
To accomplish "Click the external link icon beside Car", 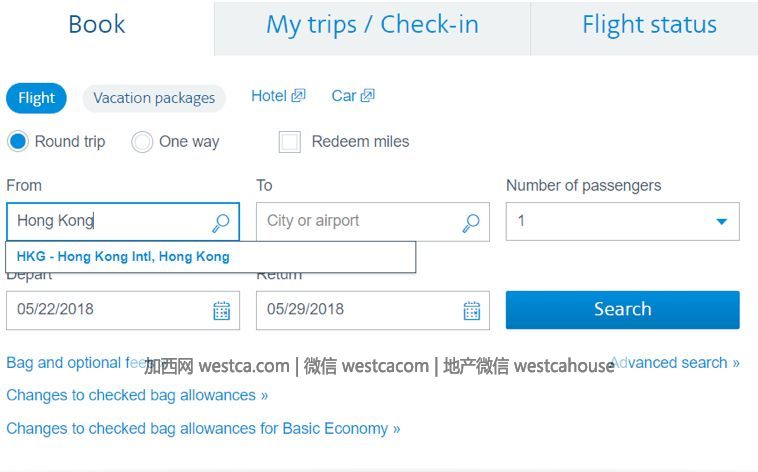I will click(x=367, y=95).
